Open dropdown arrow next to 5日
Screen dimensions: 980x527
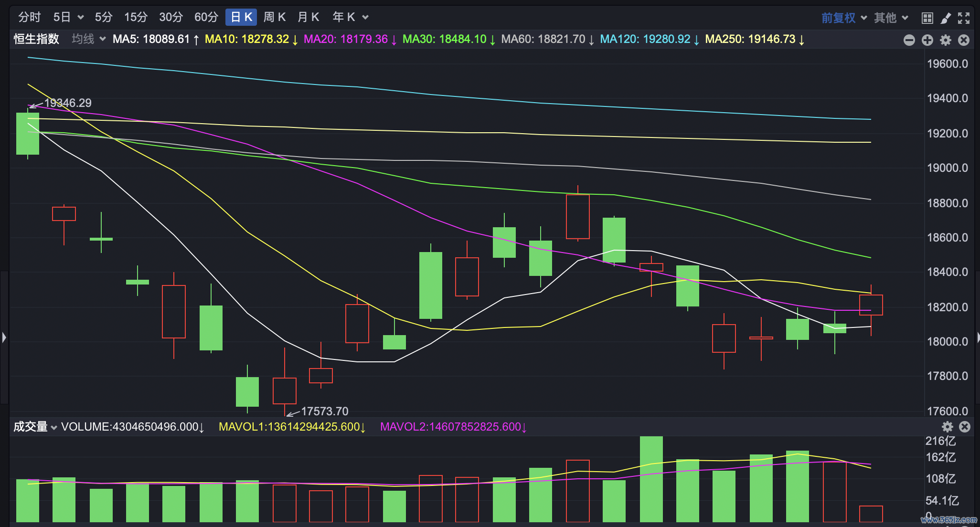[81, 18]
